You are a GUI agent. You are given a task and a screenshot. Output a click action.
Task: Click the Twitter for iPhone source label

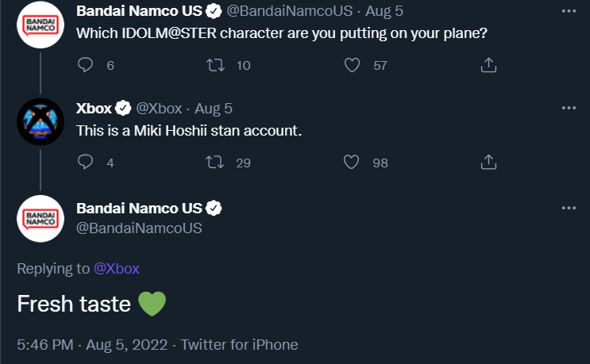(x=239, y=345)
